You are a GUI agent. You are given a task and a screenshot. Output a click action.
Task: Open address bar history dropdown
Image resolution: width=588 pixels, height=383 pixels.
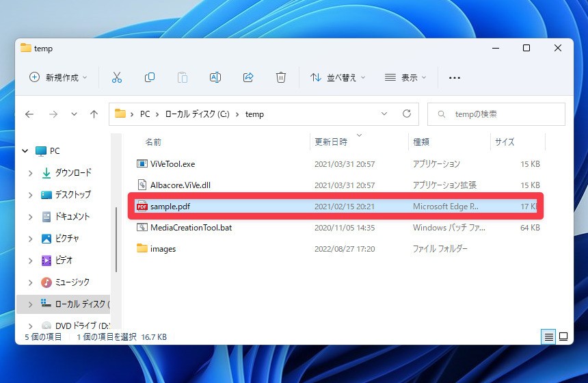[x=384, y=114]
